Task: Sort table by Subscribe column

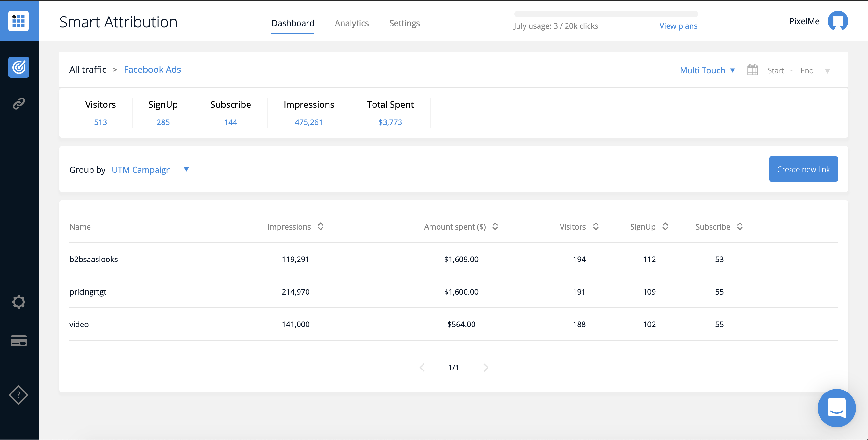Action: click(x=740, y=226)
